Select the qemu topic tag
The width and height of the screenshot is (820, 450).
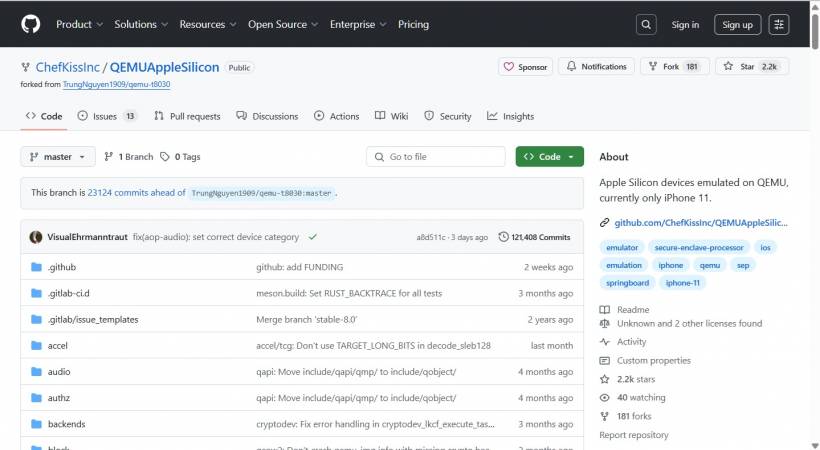click(710, 265)
